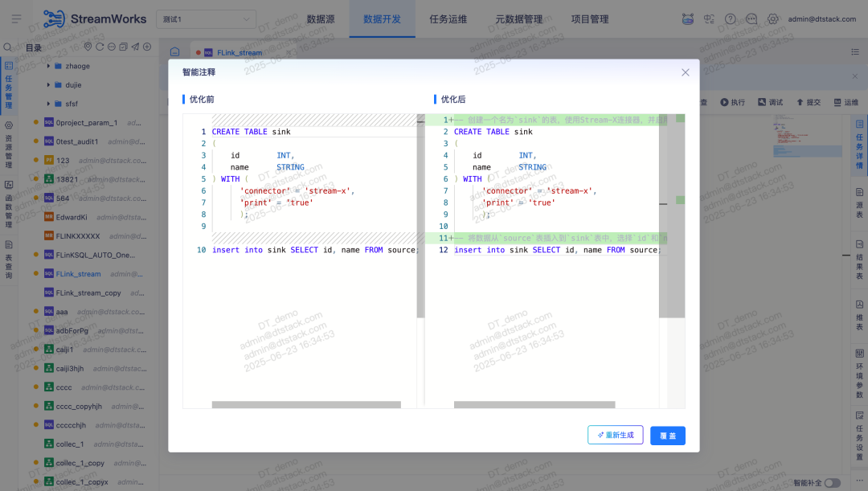Click the refresh icon in directory toolbar

tap(100, 47)
